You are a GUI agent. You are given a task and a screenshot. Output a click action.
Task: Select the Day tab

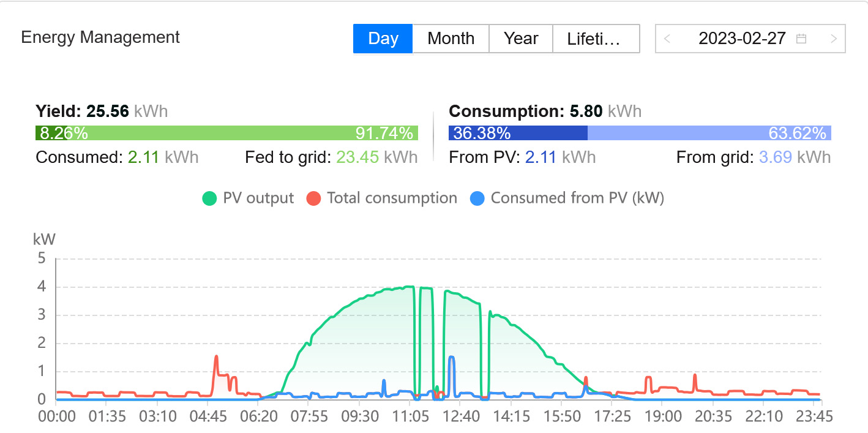[x=383, y=39]
